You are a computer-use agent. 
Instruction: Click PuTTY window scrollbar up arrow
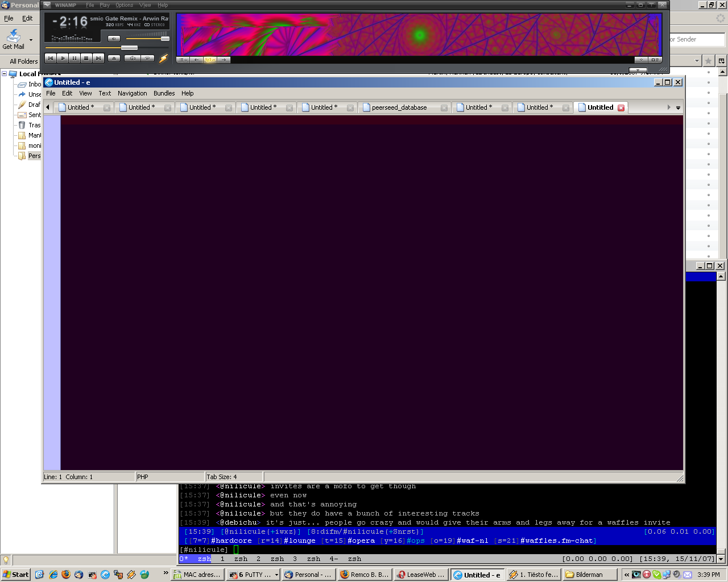click(721, 276)
